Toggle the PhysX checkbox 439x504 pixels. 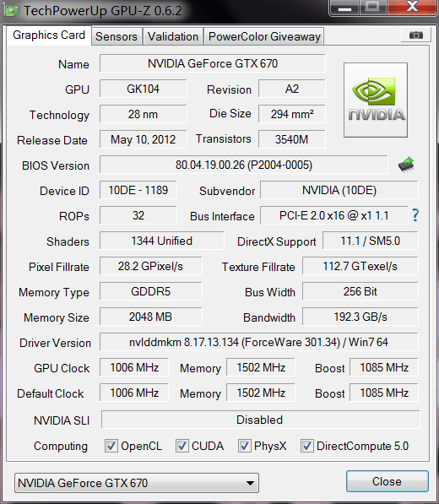tap(244, 446)
